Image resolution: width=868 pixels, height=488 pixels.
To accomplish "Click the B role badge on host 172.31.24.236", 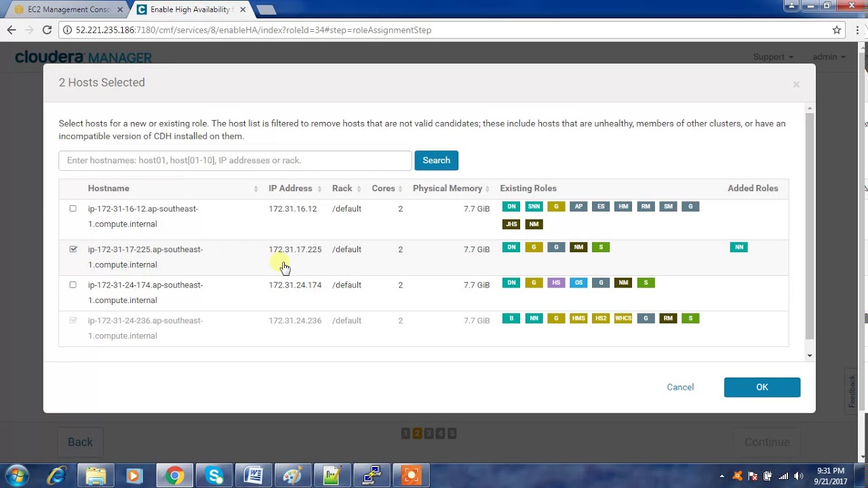I will click(511, 319).
